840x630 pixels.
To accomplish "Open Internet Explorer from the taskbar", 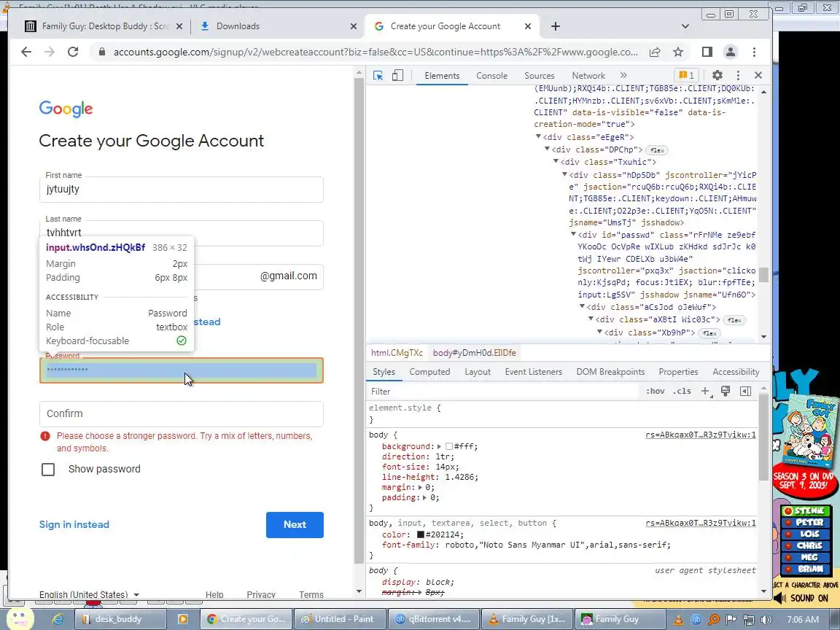I will [x=58, y=619].
